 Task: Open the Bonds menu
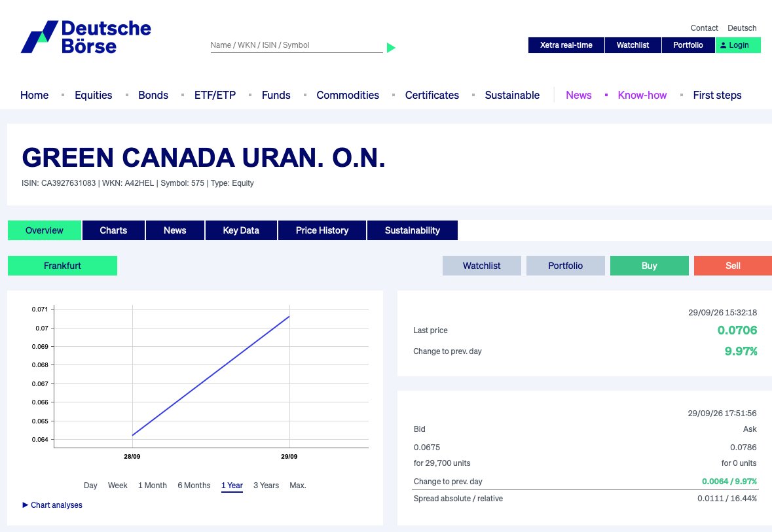point(153,95)
